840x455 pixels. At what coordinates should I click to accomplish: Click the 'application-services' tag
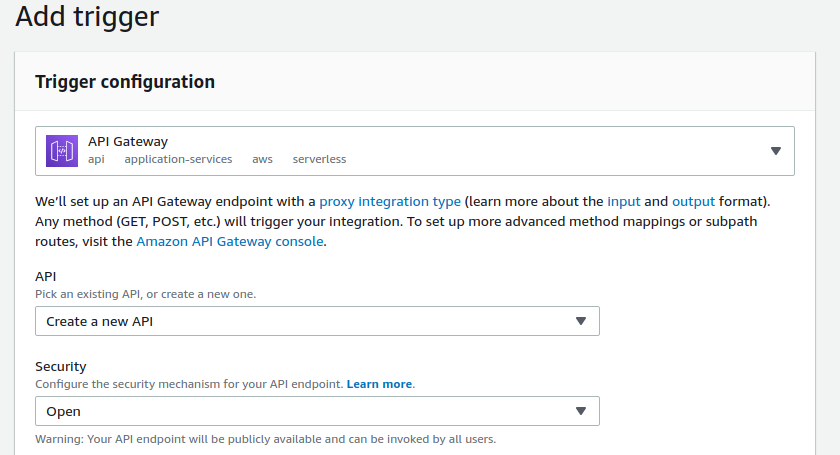click(x=178, y=159)
